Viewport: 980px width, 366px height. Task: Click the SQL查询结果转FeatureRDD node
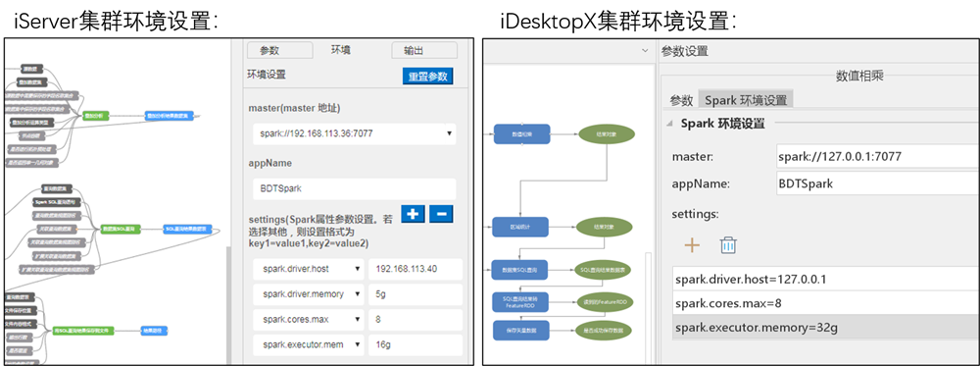pos(520,301)
